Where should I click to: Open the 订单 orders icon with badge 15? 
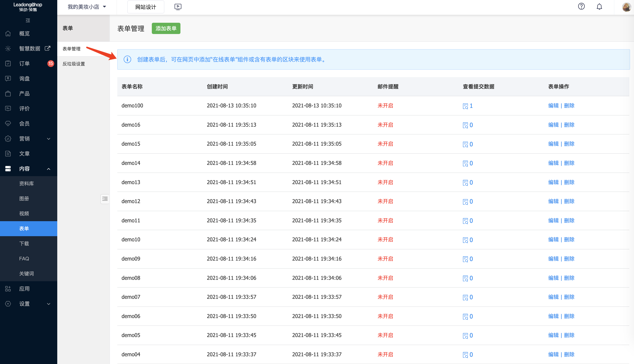(8, 64)
